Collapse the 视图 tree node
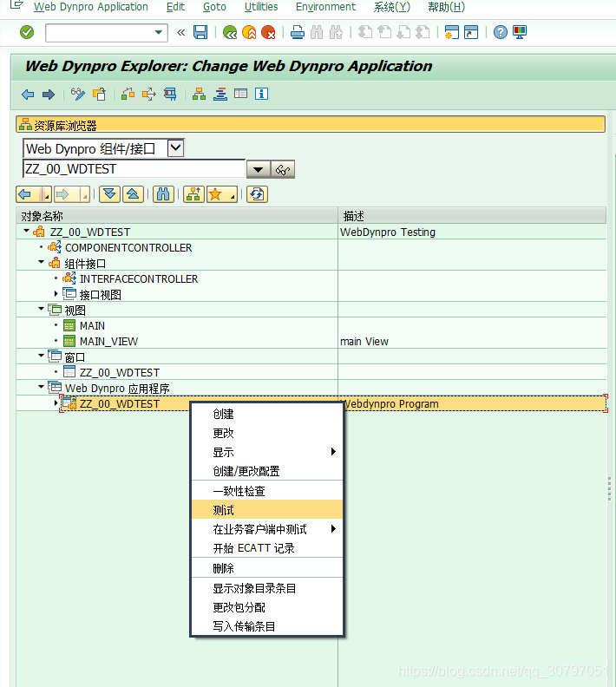 coord(41,309)
